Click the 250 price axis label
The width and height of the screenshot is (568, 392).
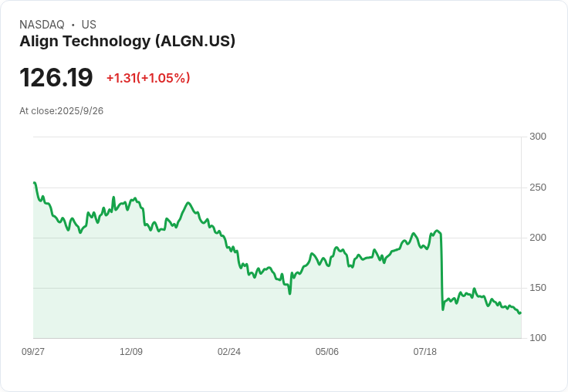pyautogui.click(x=538, y=188)
